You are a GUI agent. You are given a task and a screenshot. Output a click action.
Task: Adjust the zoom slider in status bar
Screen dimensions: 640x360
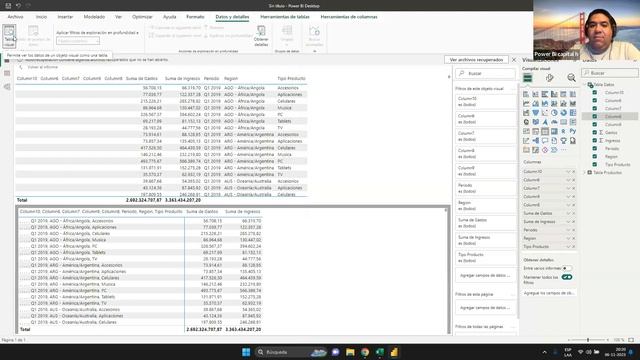pyautogui.click(x=588, y=340)
